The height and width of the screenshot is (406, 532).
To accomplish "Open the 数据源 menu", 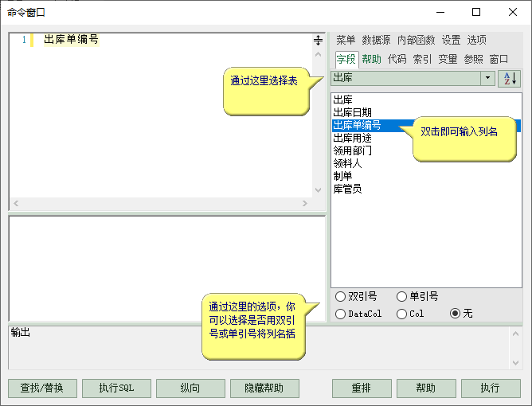I will pos(376,40).
